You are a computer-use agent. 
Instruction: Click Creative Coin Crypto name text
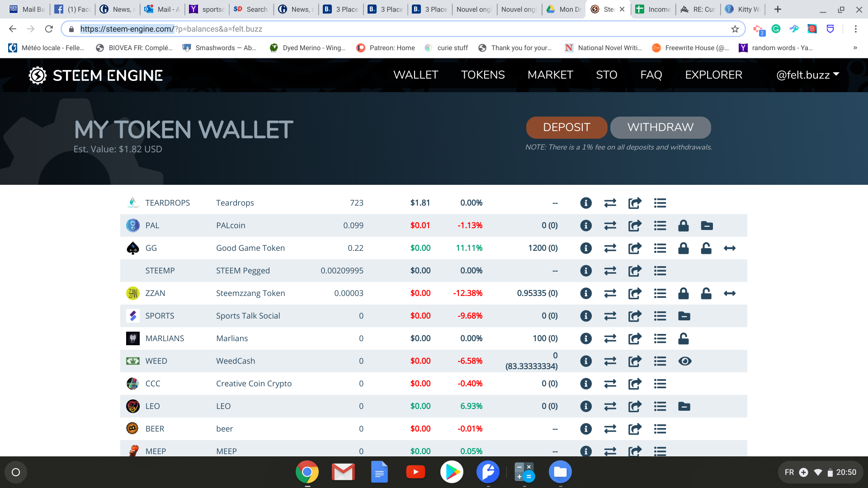point(254,384)
